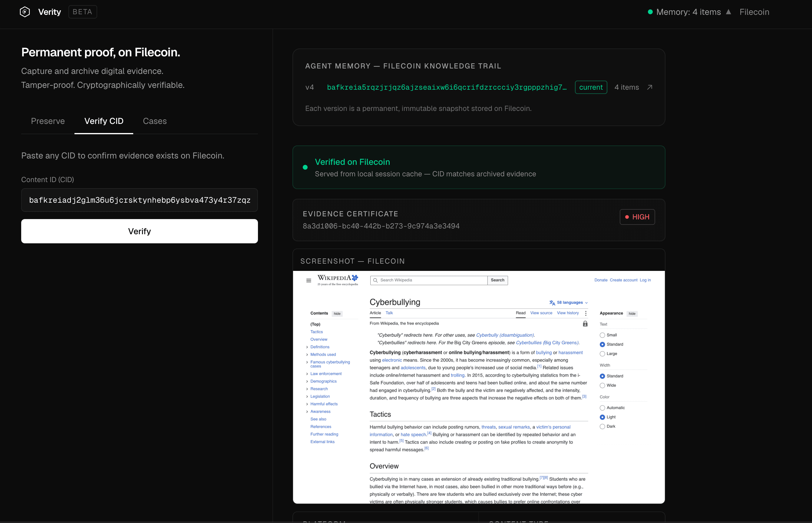Open the external arrow icon beside 4 items

(x=649, y=87)
